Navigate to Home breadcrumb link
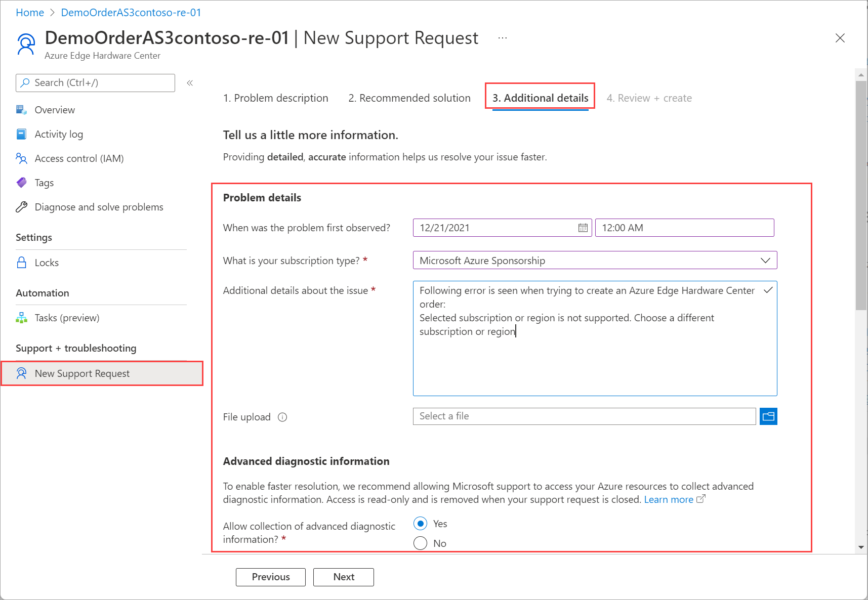The width and height of the screenshot is (868, 600). click(x=30, y=13)
